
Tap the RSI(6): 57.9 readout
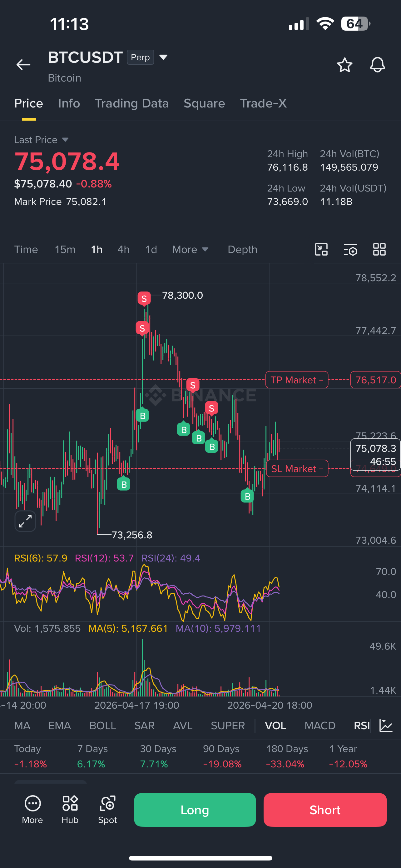tap(41, 558)
